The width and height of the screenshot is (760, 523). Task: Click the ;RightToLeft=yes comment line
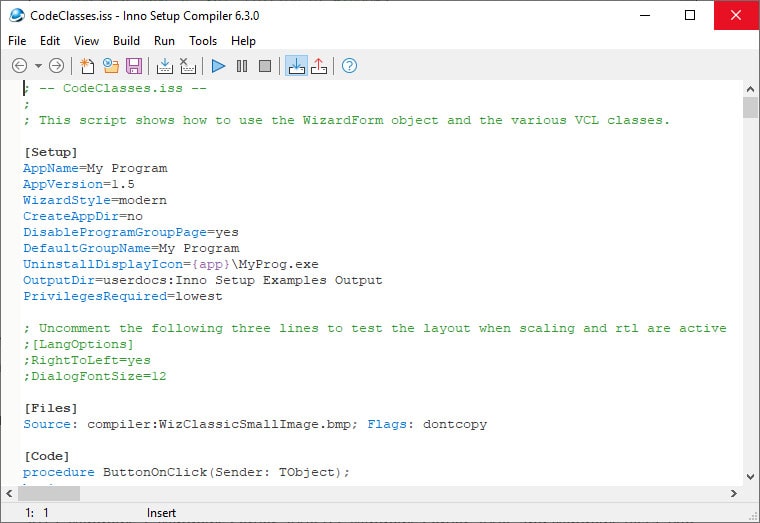[x=87, y=360]
